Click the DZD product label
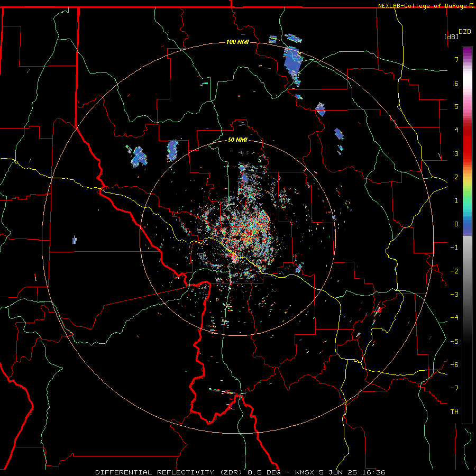This screenshot has height=476, width=476. click(x=465, y=32)
